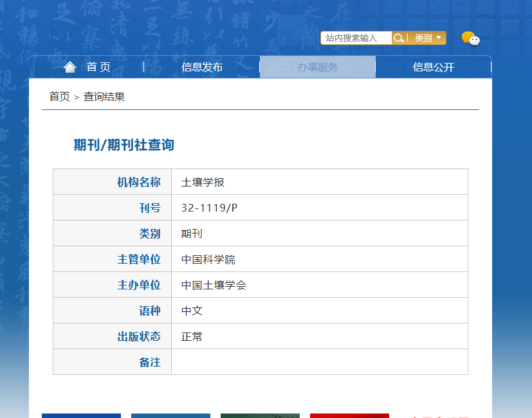Viewport: 532px width, 418px height.
Task: Click the 主管单位 row label
Action: pyautogui.click(x=139, y=260)
